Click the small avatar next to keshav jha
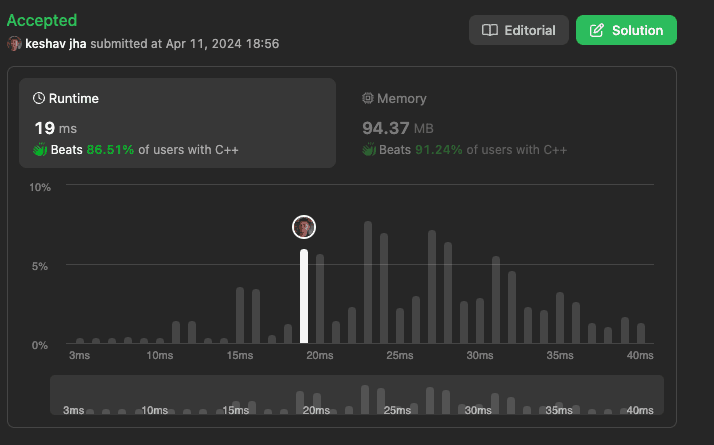This screenshot has height=445, width=714. [14, 44]
